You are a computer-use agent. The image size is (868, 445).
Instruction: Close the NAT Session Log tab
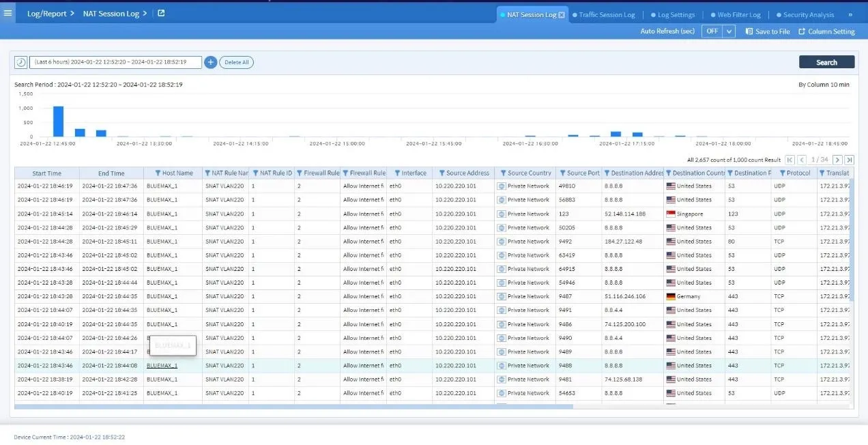click(x=562, y=15)
